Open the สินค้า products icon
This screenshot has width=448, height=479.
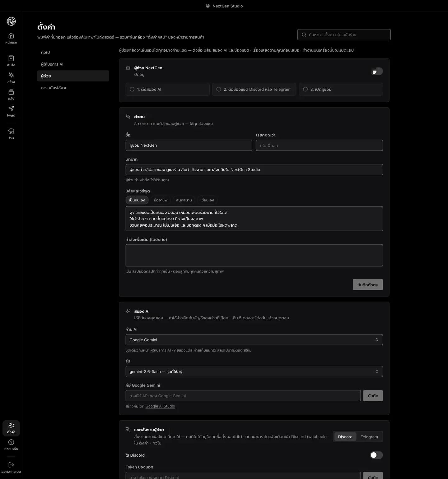pyautogui.click(x=11, y=58)
